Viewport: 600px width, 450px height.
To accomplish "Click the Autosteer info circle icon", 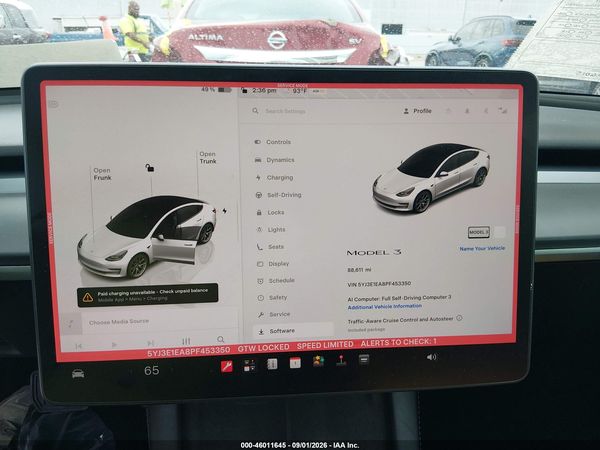I will tap(459, 318).
